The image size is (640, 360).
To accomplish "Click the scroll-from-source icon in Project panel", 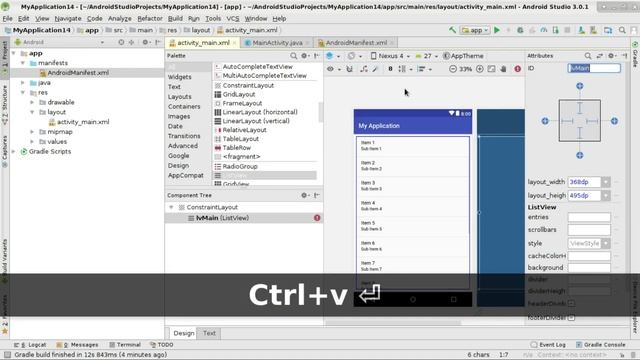I will pos(121,42).
